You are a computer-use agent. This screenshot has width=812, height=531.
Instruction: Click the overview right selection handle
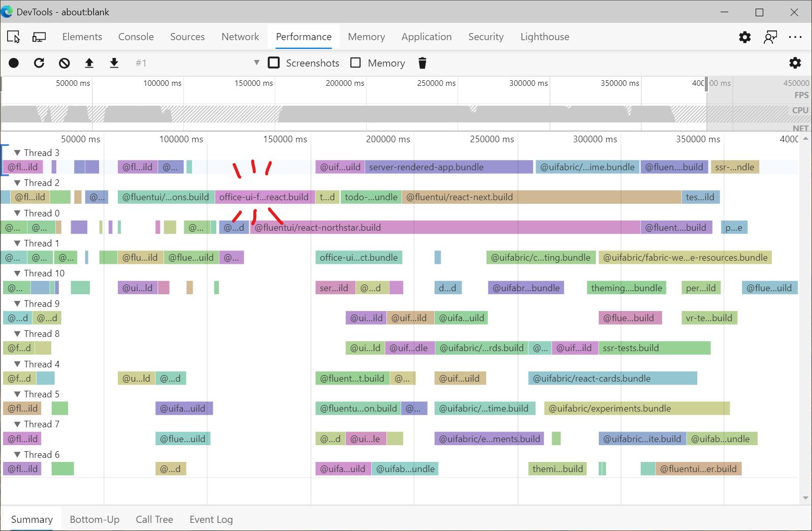point(706,84)
